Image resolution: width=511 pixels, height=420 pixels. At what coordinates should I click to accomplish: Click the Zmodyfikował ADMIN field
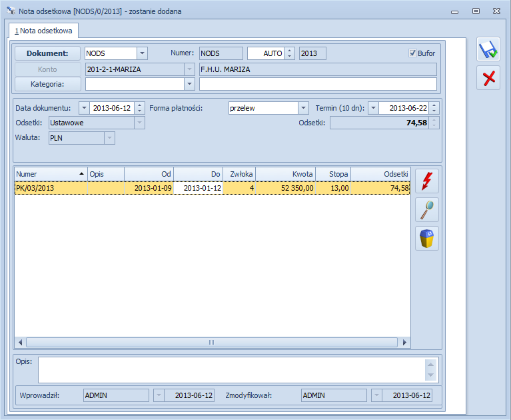(x=334, y=395)
